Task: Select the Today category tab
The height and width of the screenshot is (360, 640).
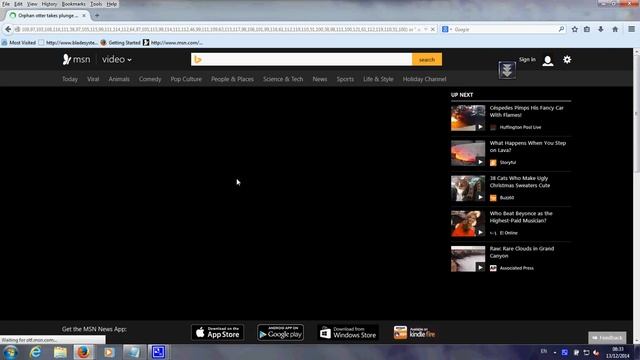Action: coord(70,79)
